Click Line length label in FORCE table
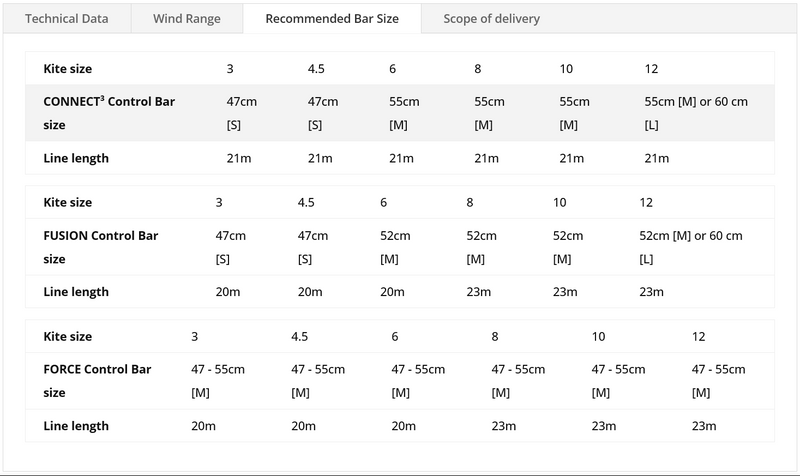 76,426
